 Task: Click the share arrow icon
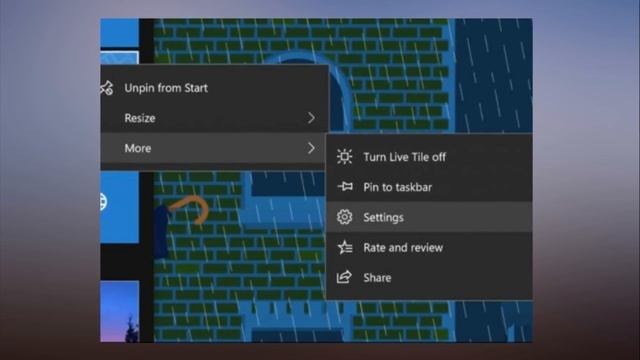(x=344, y=277)
